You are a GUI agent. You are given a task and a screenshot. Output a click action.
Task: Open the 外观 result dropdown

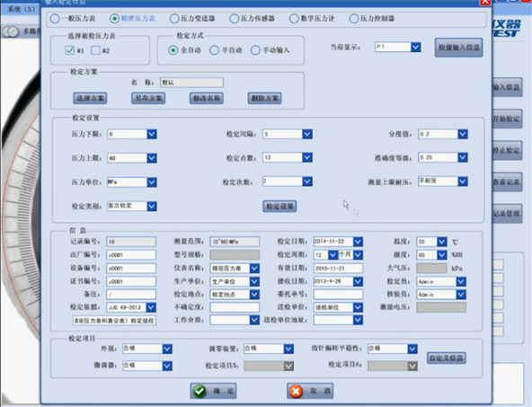point(167,349)
